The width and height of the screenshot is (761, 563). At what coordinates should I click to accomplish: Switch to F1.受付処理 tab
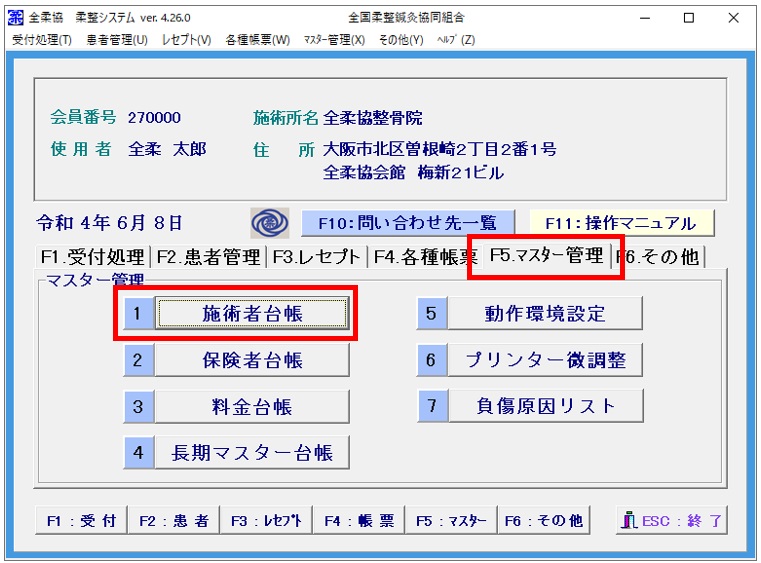(91, 257)
